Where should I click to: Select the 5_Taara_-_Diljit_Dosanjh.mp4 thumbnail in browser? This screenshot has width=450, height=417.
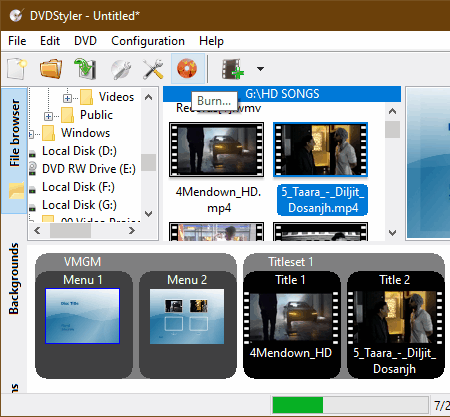tap(321, 149)
